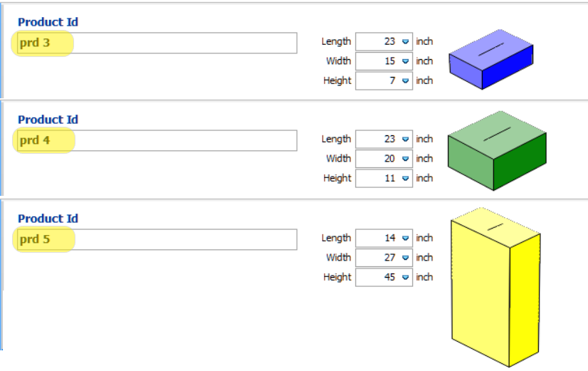588x371 pixels.
Task: Expand Height dropdown arrow for prd 4
Action: click(x=405, y=178)
